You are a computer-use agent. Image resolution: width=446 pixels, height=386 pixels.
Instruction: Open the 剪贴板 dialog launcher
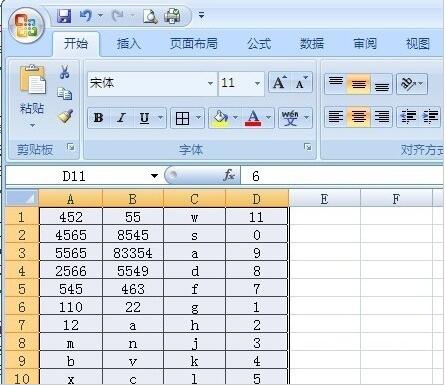coord(71,147)
